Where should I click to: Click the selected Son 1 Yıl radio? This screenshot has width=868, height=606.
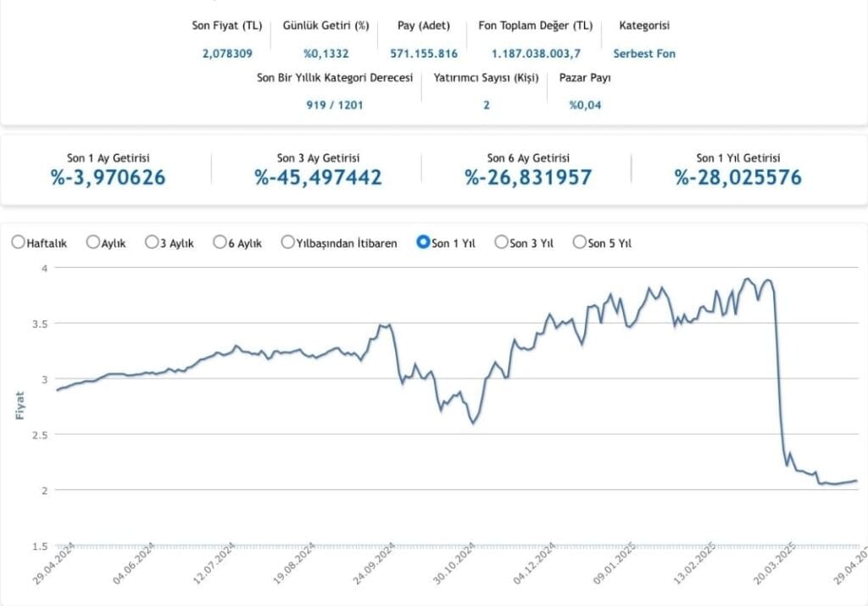(423, 242)
